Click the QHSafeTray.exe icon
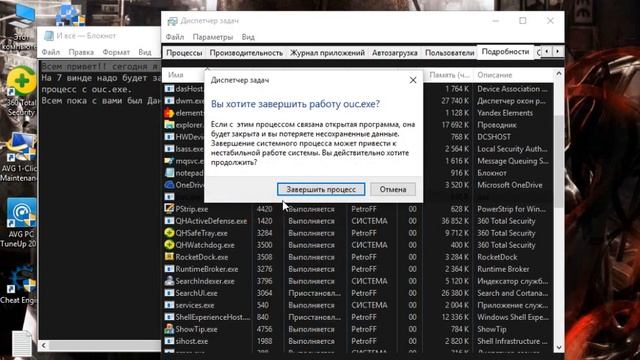The width and height of the screenshot is (640, 360). click(x=169, y=233)
